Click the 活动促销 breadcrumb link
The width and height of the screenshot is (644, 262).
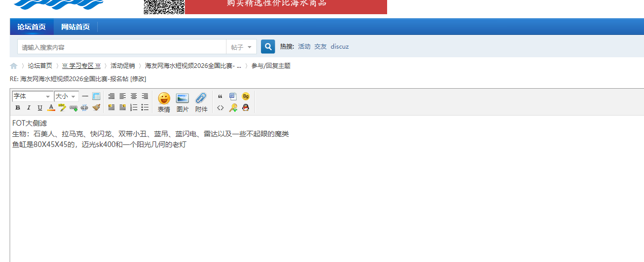coord(123,66)
